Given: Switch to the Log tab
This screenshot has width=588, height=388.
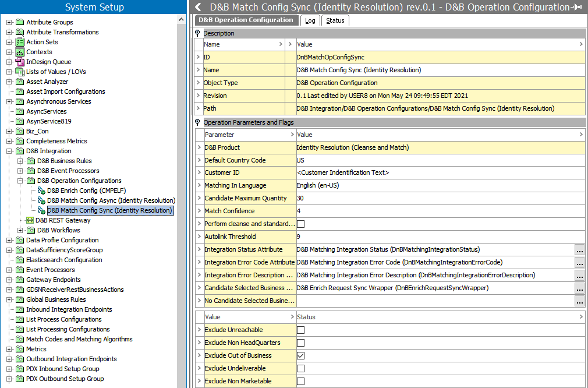Looking at the screenshot, I should click(x=310, y=20).
